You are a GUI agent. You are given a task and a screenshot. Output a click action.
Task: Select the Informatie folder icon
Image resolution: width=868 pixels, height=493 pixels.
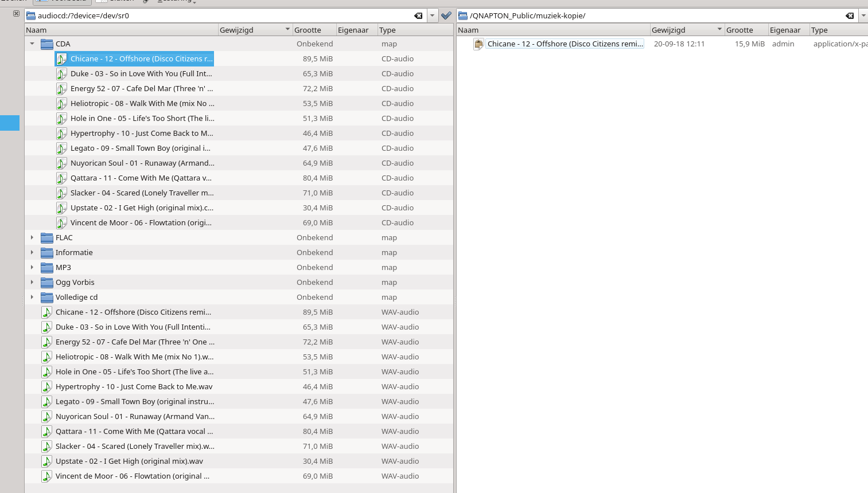tap(47, 252)
